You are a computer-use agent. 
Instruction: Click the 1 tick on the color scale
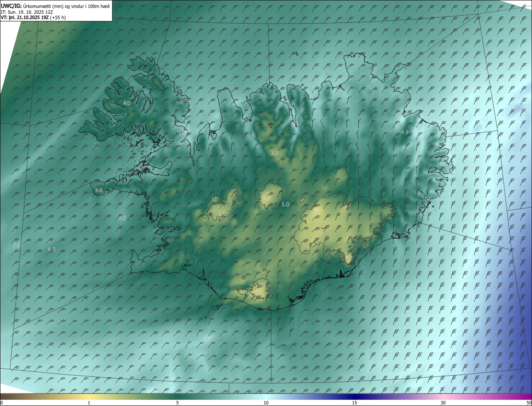(89, 403)
